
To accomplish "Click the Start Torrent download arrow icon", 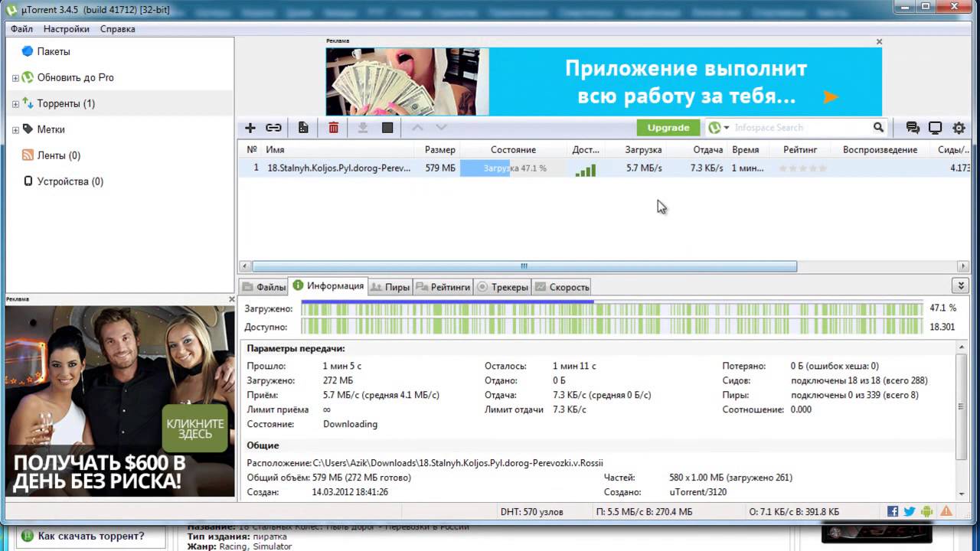I will pos(363,128).
